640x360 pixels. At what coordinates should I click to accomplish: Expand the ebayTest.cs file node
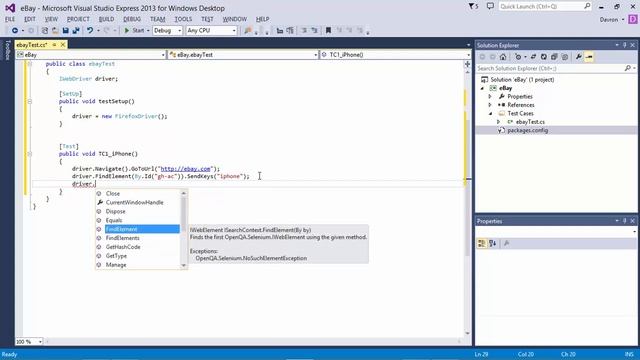(498, 122)
